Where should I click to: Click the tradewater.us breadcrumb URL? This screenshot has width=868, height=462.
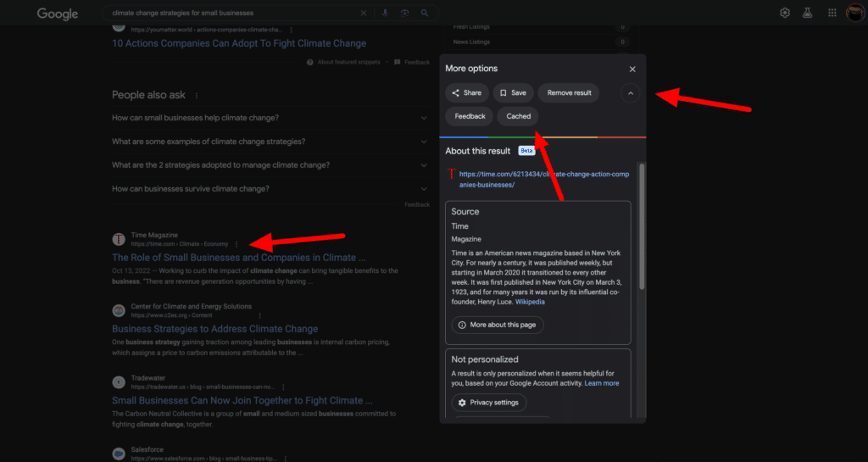[203, 387]
